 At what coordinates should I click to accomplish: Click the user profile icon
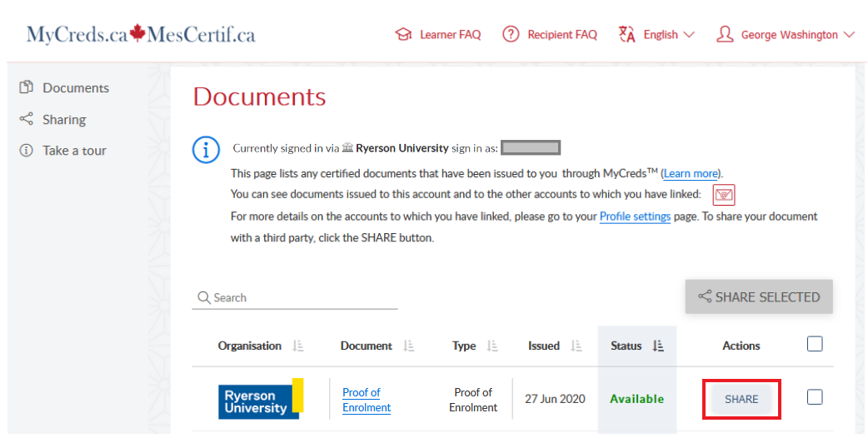pyautogui.click(x=725, y=35)
